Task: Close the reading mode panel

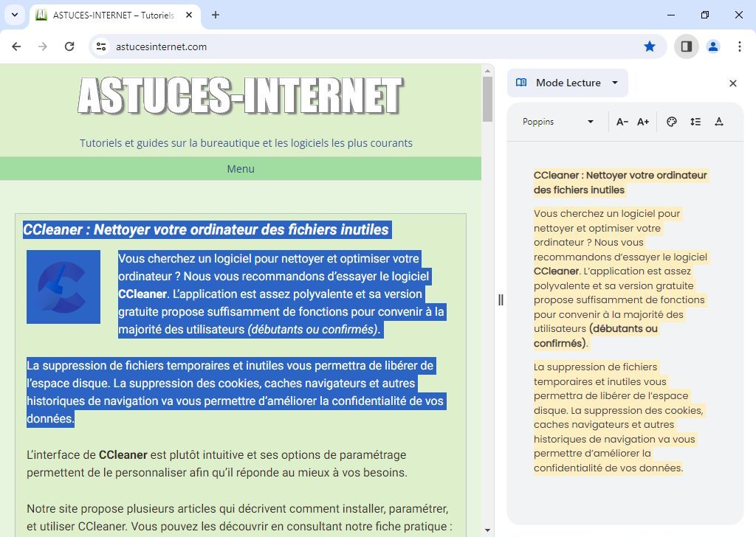Action: point(733,83)
